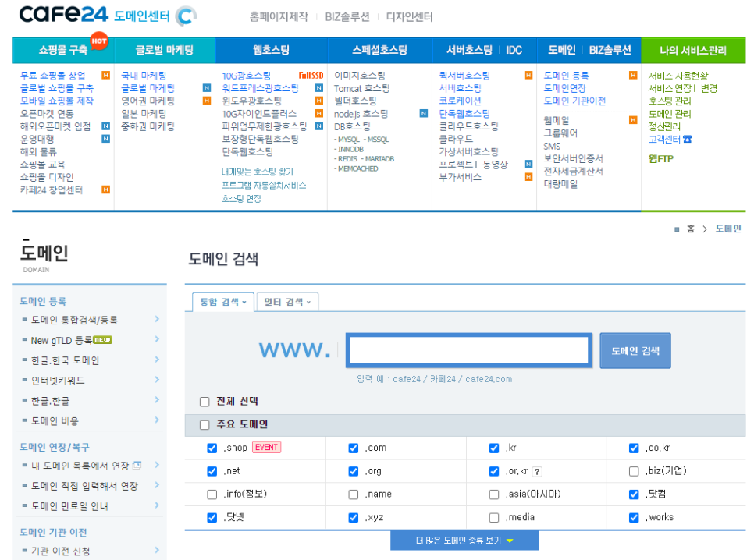This screenshot has height=560, width=754.
Task: Click the EVENT badge next to .shop
Action: pos(266,448)
